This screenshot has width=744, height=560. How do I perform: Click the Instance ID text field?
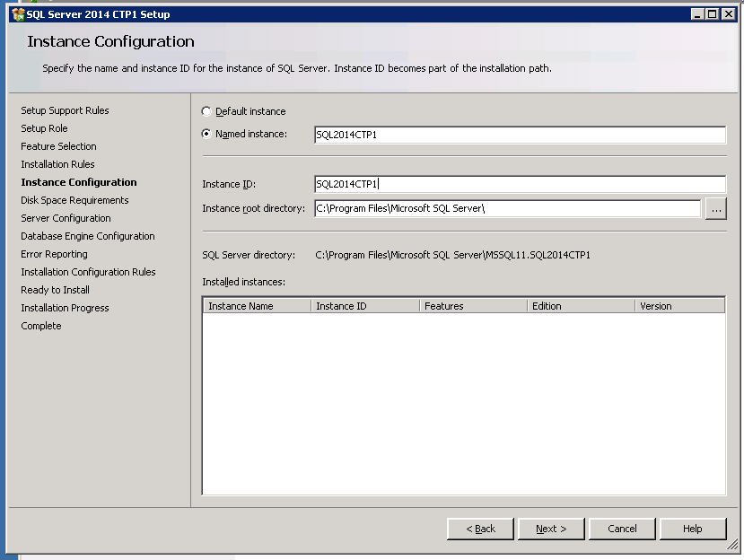point(519,184)
